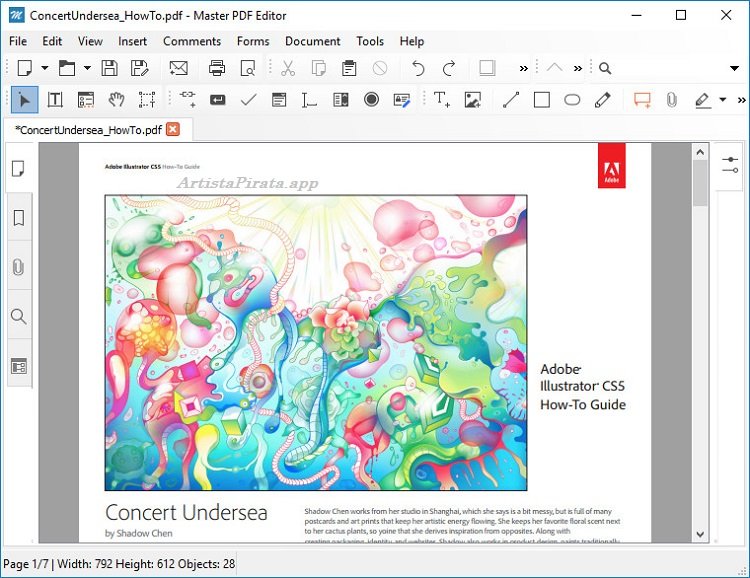
Task: Open the Forms menu
Action: (x=253, y=41)
